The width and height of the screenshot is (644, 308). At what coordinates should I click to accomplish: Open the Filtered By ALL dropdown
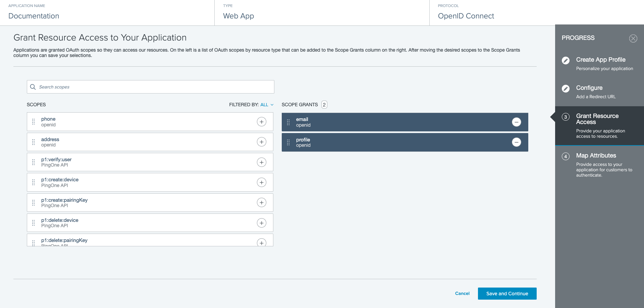(x=267, y=105)
